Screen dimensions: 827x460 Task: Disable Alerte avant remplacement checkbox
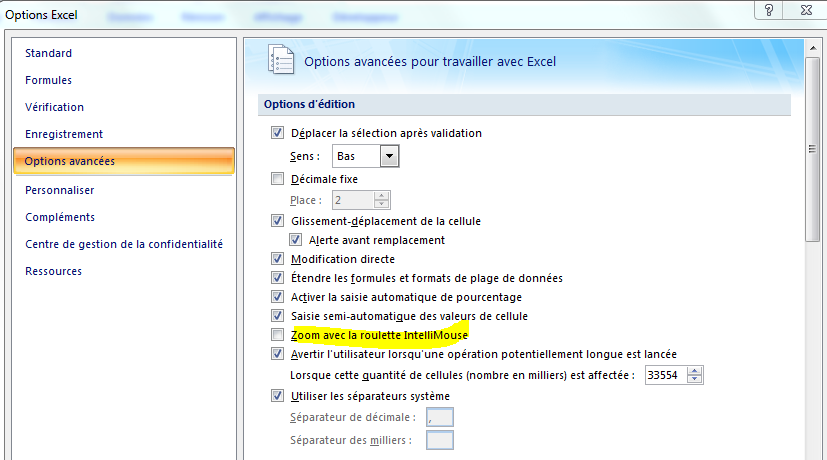point(295,240)
